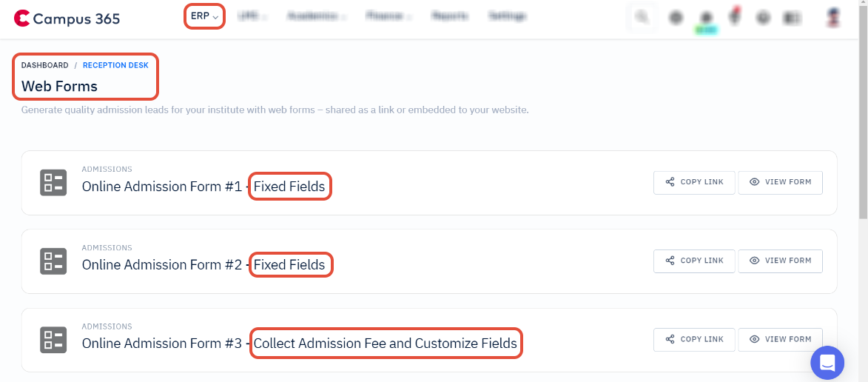The image size is (868, 382).
Task: Click the form icon for Admission Form #3
Action: pos(53,339)
